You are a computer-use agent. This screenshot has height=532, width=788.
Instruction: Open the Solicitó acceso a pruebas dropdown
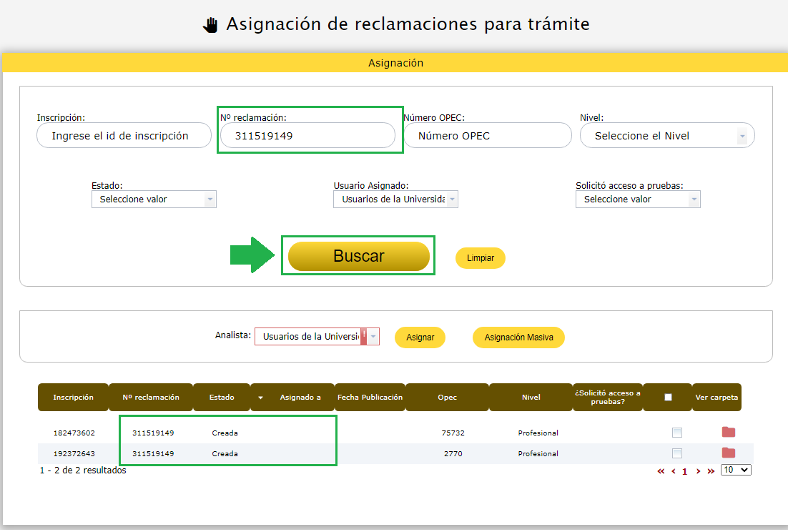point(637,199)
